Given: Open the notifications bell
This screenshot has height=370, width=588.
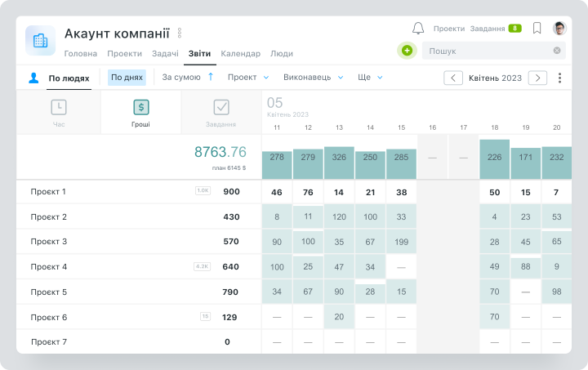Looking at the screenshot, I should pyautogui.click(x=418, y=28).
